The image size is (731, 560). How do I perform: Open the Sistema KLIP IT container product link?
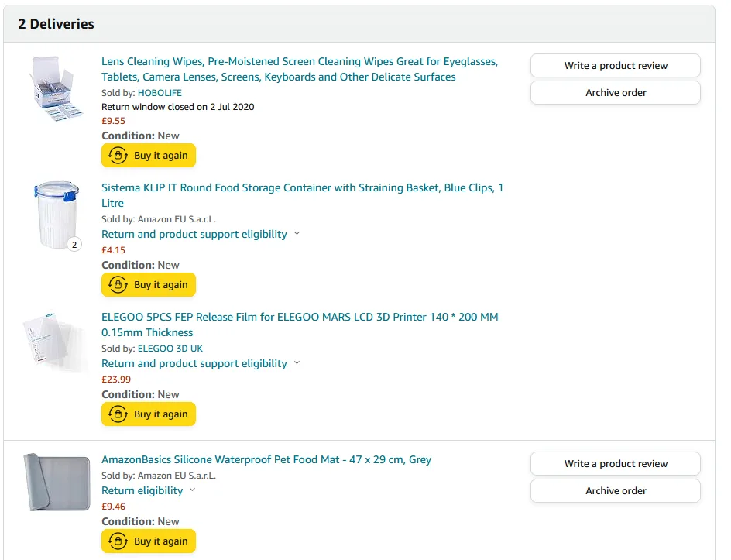click(x=302, y=195)
